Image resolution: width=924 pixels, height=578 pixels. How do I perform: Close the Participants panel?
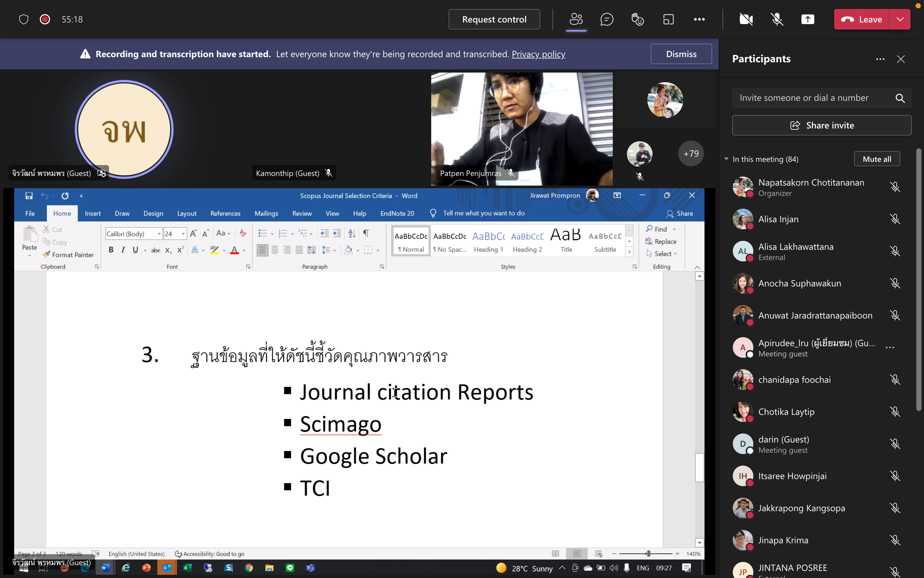[x=901, y=59]
